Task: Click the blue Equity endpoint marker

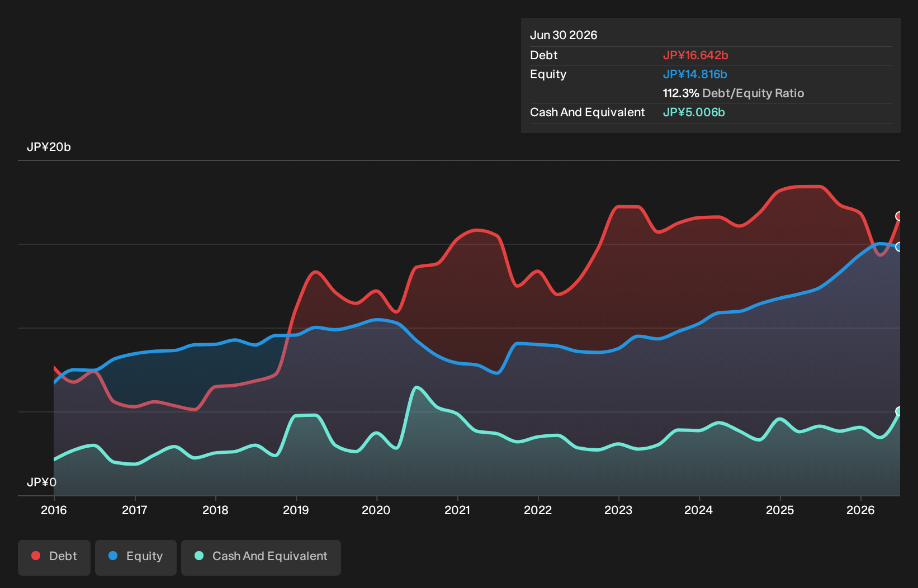Action: pos(899,247)
